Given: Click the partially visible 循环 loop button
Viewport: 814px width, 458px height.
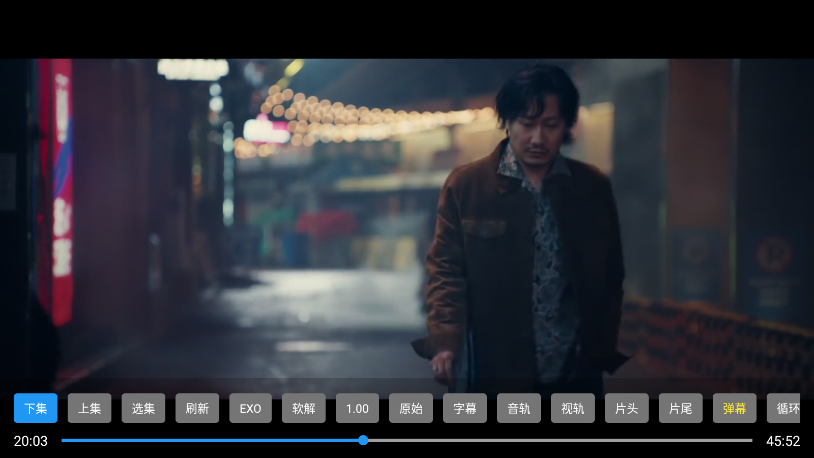Looking at the screenshot, I should tap(785, 408).
